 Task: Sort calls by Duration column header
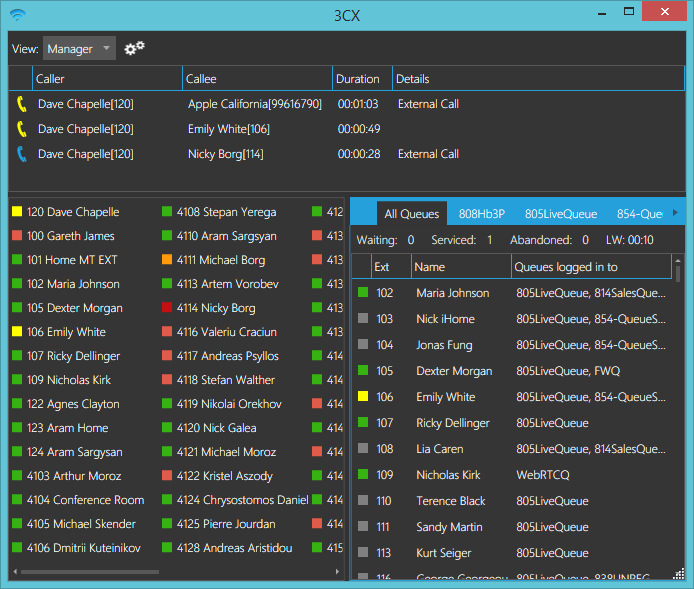pos(362,79)
